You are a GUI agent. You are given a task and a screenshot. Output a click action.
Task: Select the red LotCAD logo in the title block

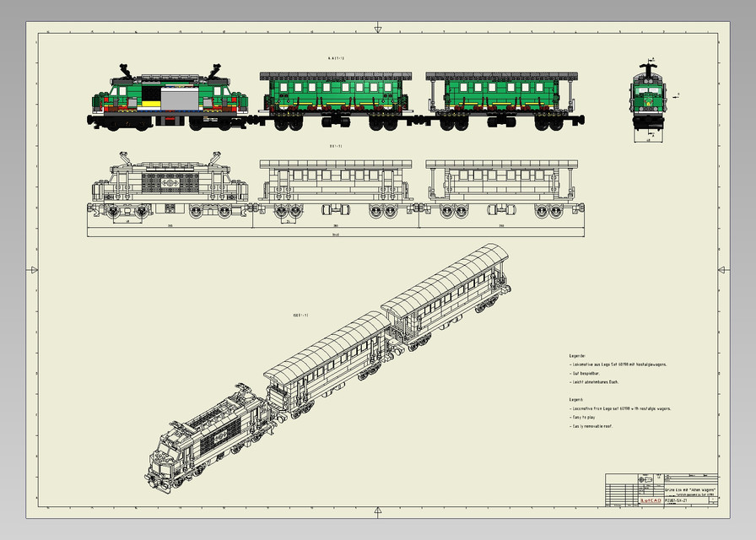[x=651, y=501]
